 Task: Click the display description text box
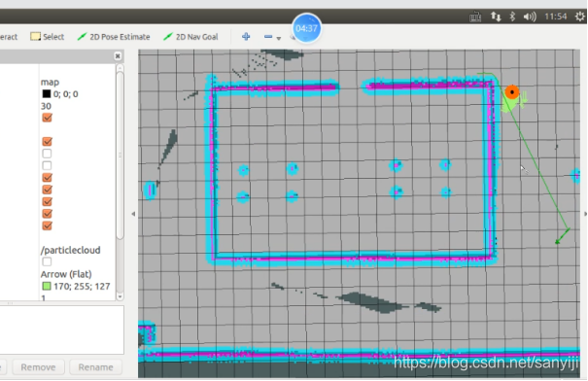(x=61, y=330)
